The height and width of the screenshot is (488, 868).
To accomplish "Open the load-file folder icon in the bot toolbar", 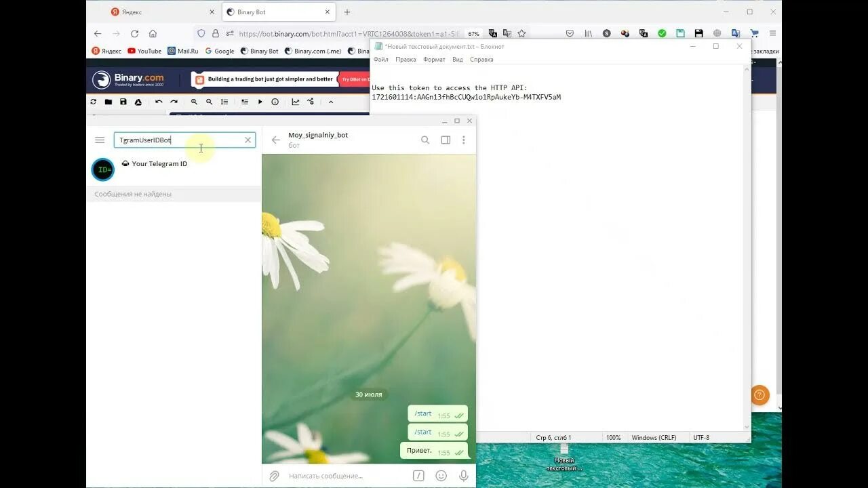I will pyautogui.click(x=108, y=102).
